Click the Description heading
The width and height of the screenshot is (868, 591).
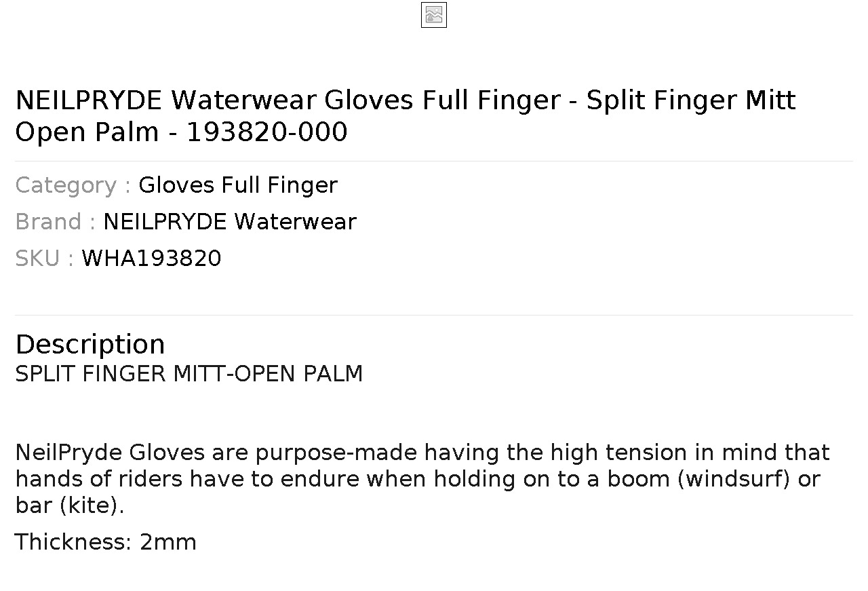point(90,345)
